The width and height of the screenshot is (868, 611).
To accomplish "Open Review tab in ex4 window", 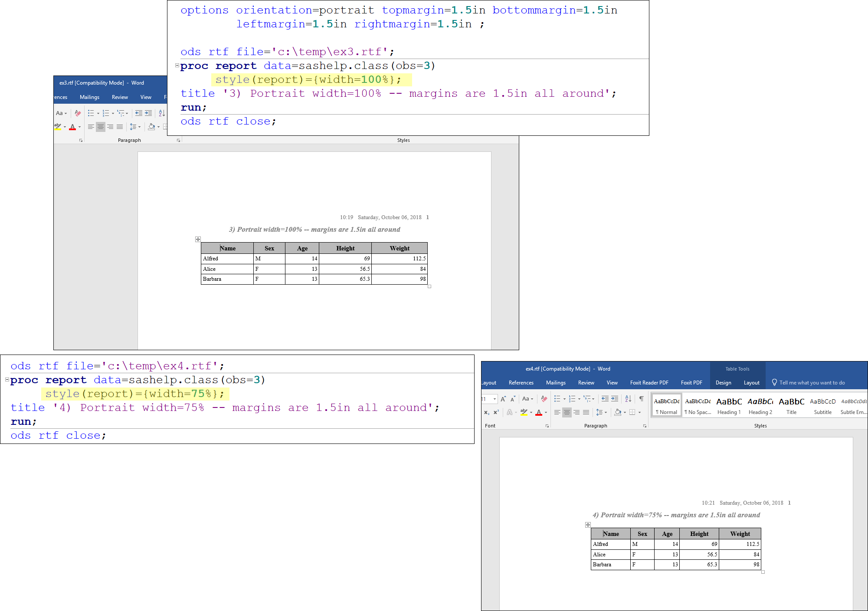I will point(586,382).
